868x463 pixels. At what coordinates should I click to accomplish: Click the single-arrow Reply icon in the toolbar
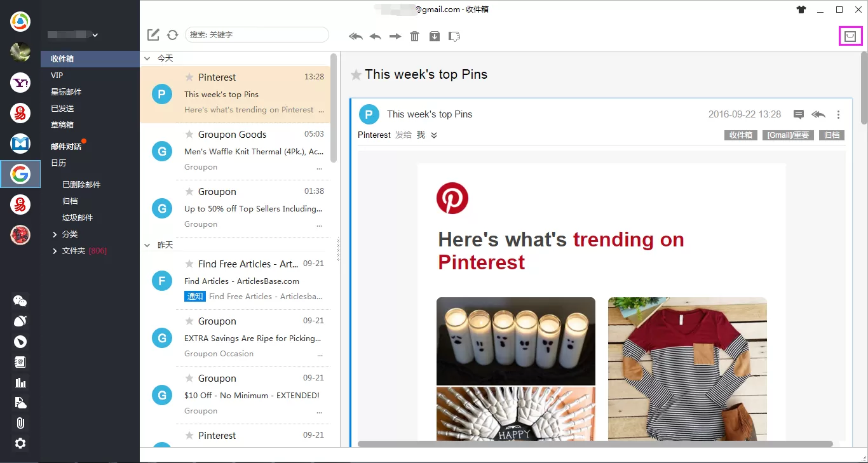tap(376, 36)
